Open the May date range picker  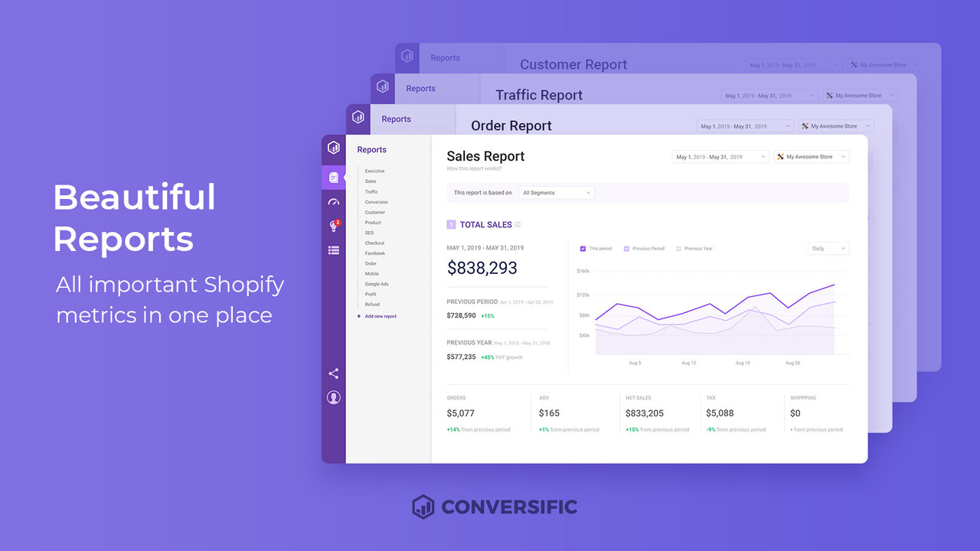pyautogui.click(x=720, y=156)
